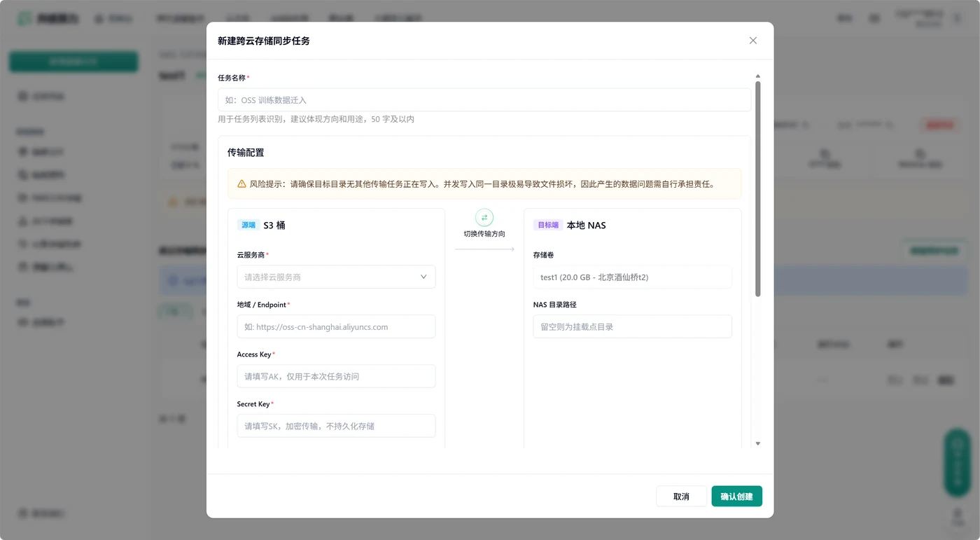Viewport: 980px width, 540px height.
Task: Click the 风险提示 warning message text
Action: click(482, 184)
